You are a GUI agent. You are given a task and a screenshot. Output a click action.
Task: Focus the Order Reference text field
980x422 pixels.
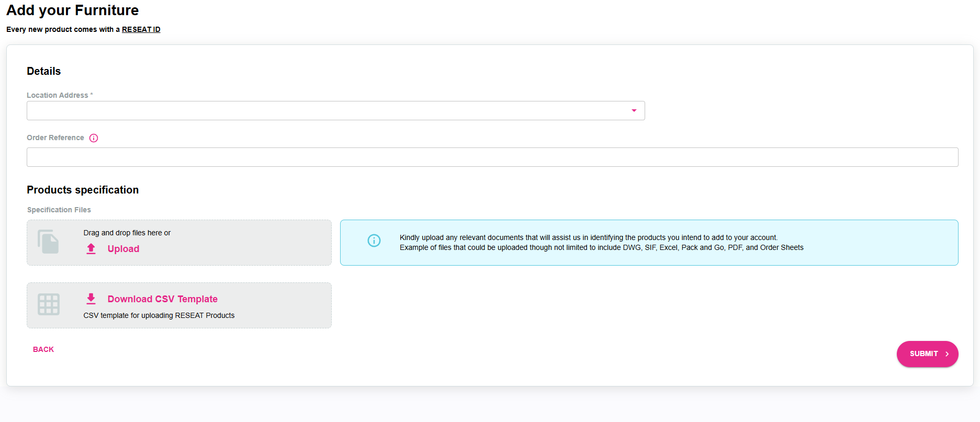tap(492, 157)
